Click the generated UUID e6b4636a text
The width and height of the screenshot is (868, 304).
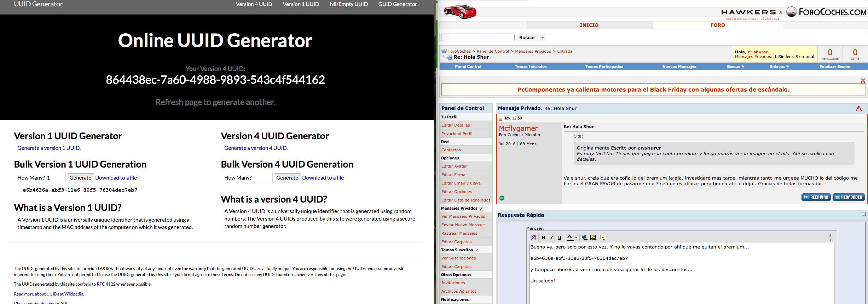click(x=80, y=190)
